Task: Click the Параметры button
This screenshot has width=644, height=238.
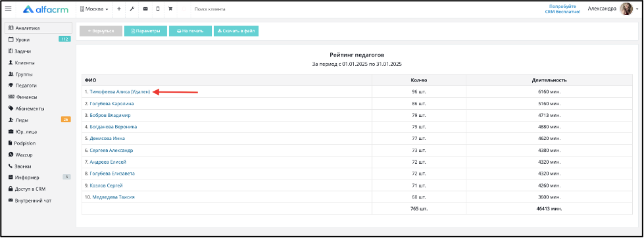Action: [x=145, y=31]
